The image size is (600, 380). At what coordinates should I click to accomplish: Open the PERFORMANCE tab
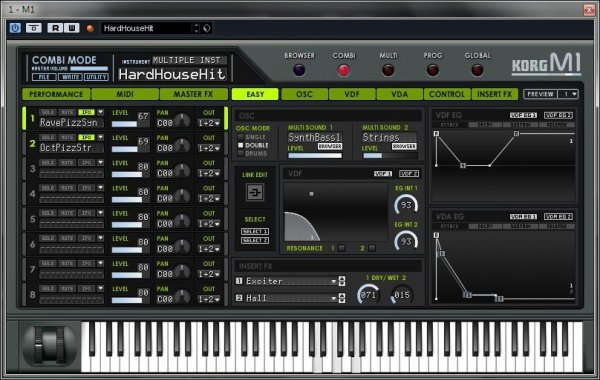pos(56,94)
